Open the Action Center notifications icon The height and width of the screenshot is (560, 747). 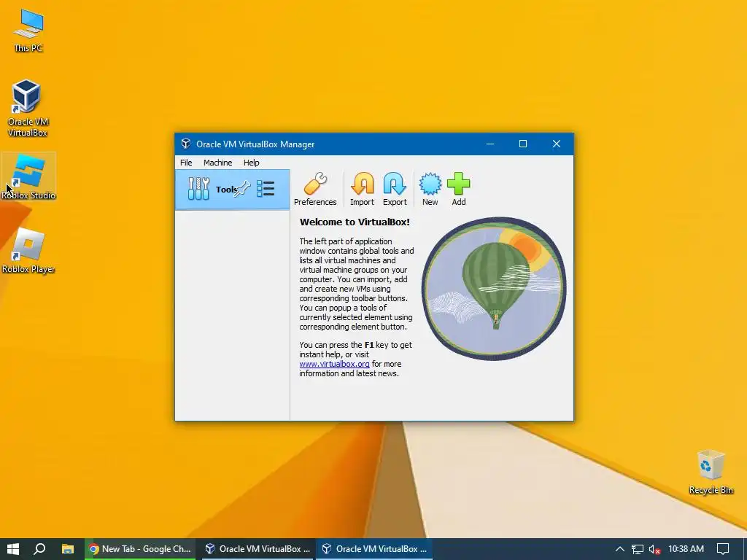pyautogui.click(x=723, y=549)
